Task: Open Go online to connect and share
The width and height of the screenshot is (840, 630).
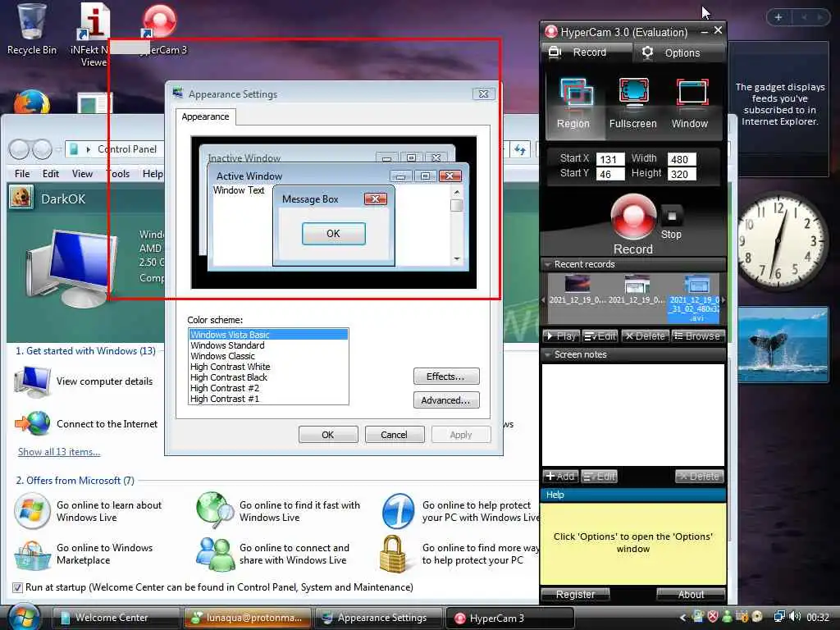Action: click(273, 554)
